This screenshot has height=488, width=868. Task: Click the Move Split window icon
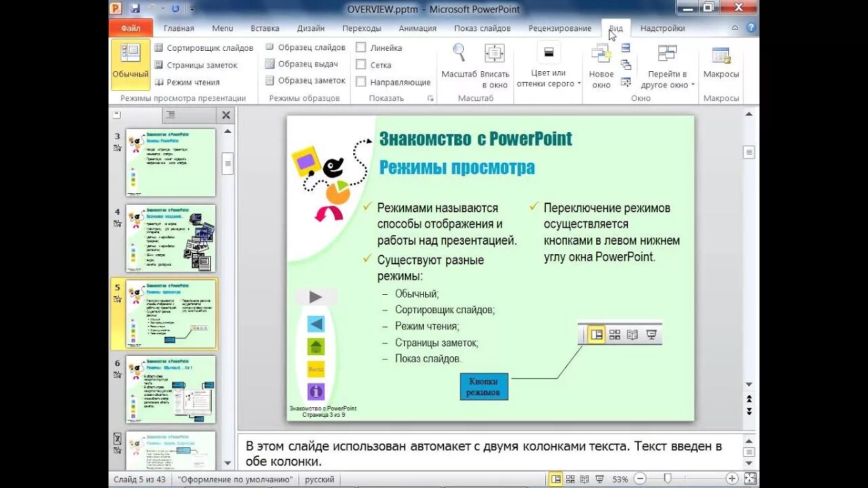pyautogui.click(x=626, y=82)
